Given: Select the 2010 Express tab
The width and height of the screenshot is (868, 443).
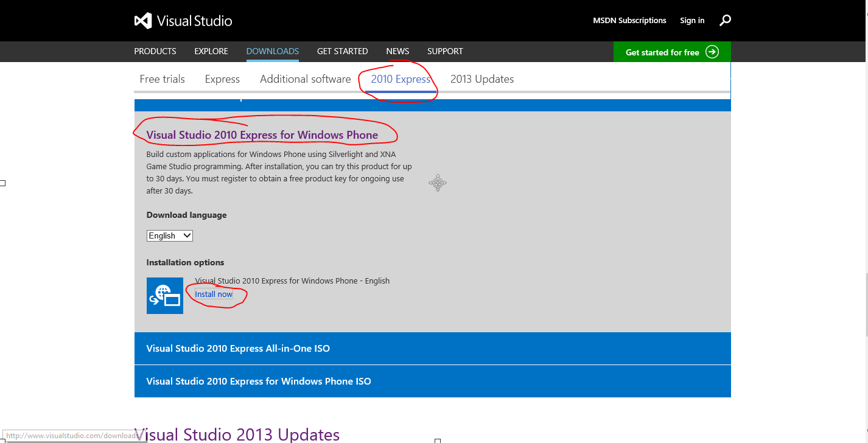Looking at the screenshot, I should pyautogui.click(x=401, y=79).
